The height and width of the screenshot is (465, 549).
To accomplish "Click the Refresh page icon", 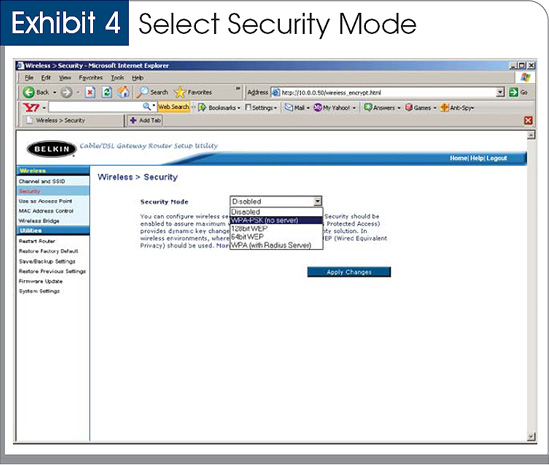I will pyautogui.click(x=107, y=92).
